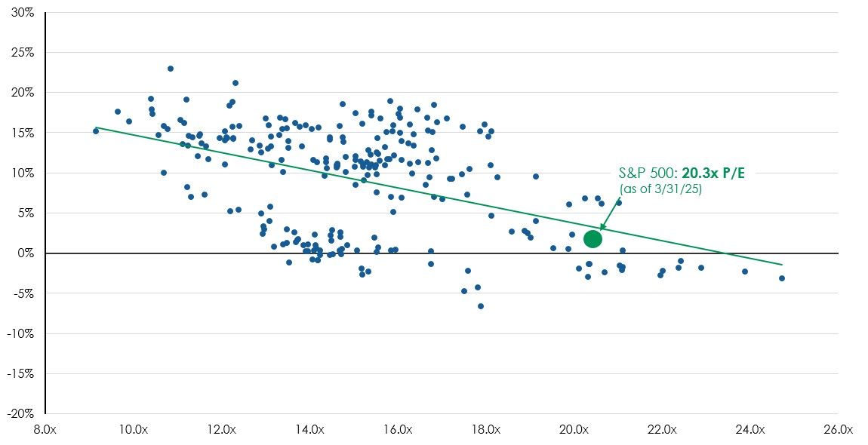Select the highest data point near 23%
This screenshot has height=445, width=868.
171,69
